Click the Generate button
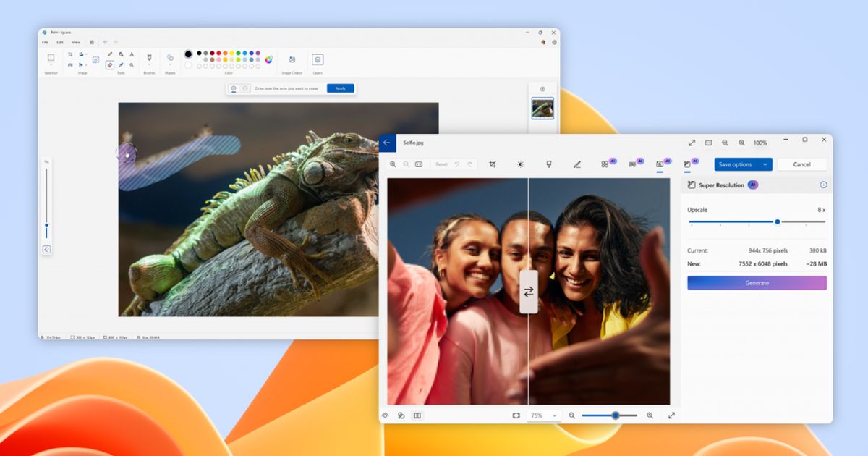The width and height of the screenshot is (868, 456). coord(757,283)
